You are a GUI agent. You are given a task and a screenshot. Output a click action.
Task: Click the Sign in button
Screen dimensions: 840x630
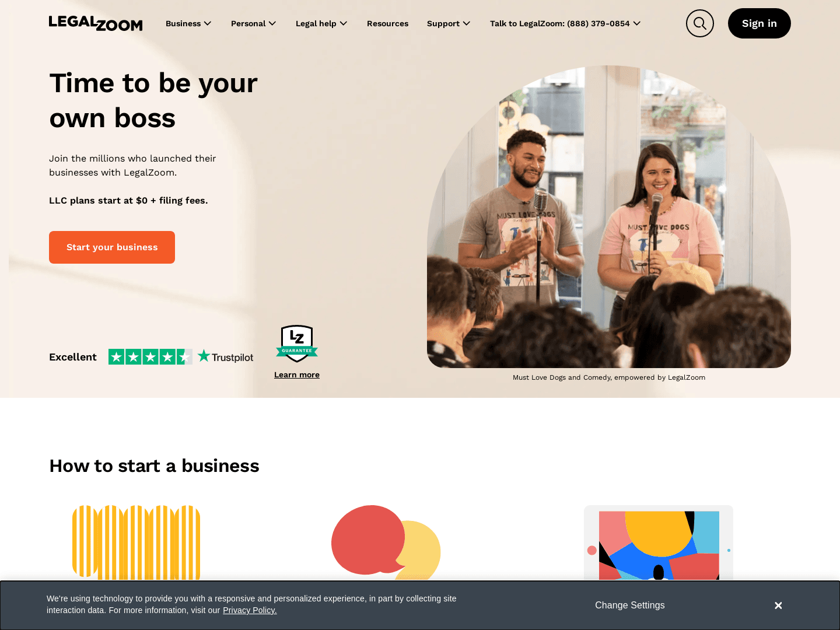pyautogui.click(x=759, y=23)
